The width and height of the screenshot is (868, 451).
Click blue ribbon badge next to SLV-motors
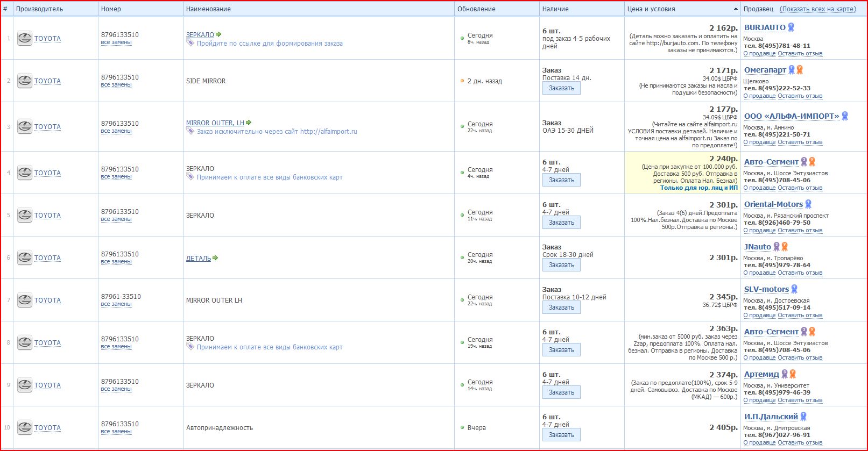(x=794, y=289)
